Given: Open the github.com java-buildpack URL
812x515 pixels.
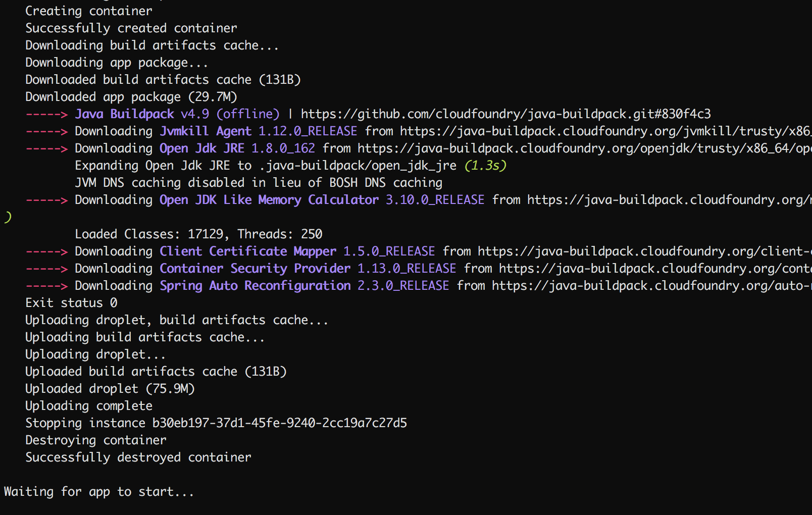Looking at the screenshot, I should point(506,114).
